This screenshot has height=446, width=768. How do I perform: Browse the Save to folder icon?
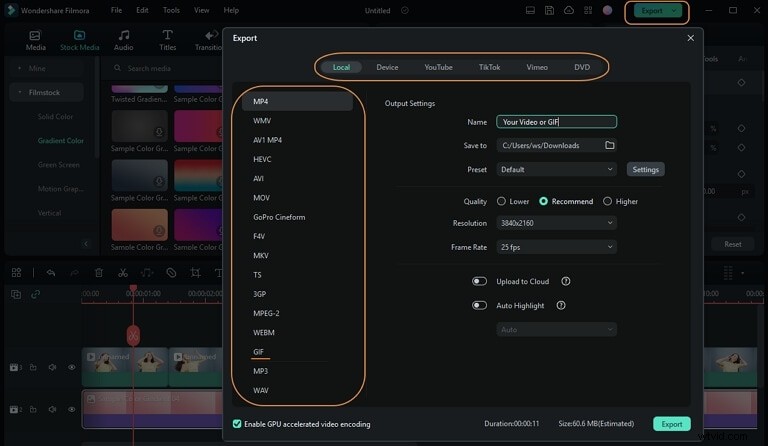tap(609, 145)
